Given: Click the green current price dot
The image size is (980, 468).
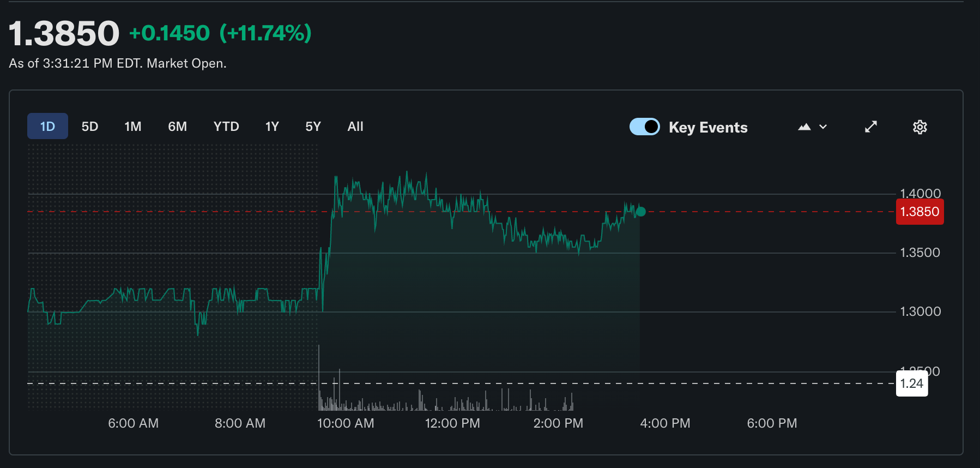Looking at the screenshot, I should 641,212.
